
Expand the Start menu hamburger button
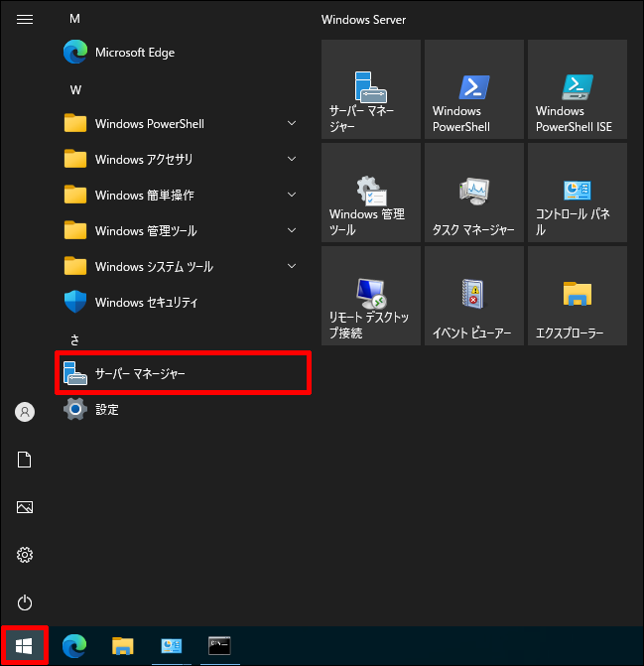tap(25, 19)
